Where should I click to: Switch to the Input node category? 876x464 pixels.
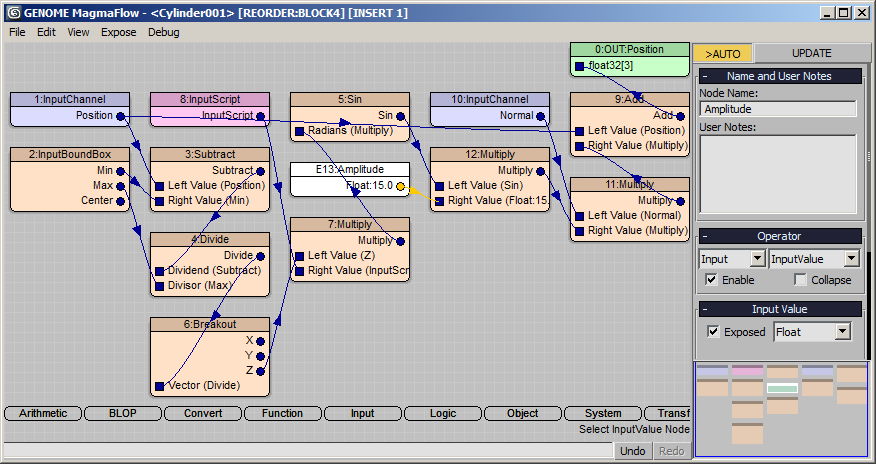click(x=363, y=413)
